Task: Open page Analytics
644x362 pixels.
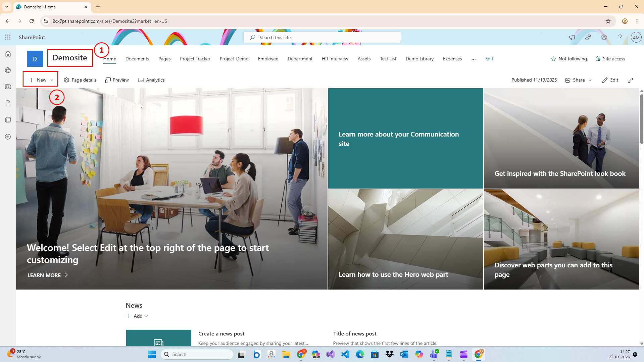Action: (151, 80)
